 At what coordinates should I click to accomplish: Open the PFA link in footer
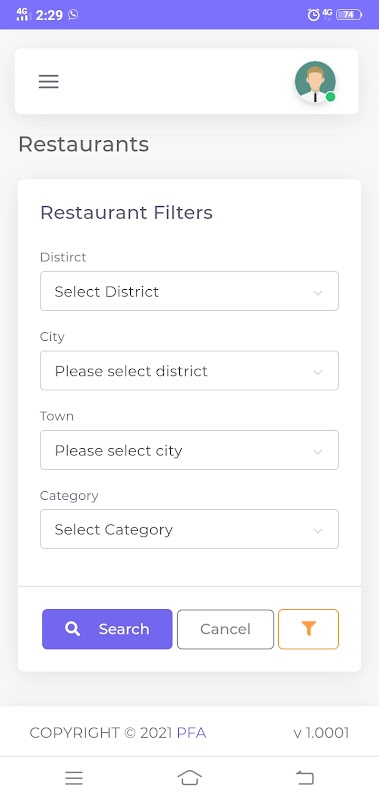pos(191,733)
